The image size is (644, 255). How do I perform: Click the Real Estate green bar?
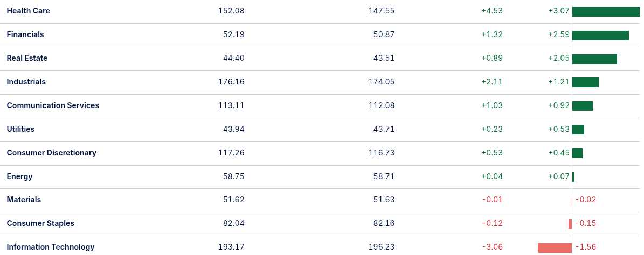click(595, 59)
